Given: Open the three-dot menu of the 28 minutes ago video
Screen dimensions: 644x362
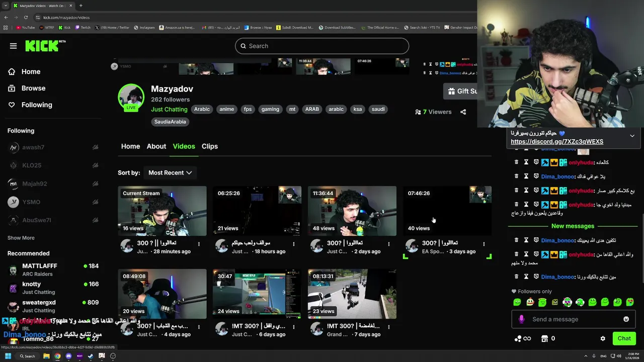Looking at the screenshot, I should pos(199,244).
